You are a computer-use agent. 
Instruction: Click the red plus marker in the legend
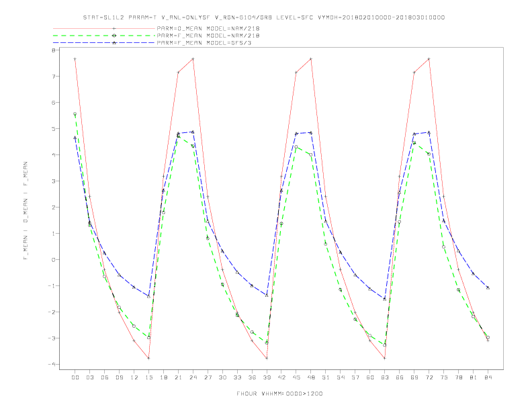[114, 28]
